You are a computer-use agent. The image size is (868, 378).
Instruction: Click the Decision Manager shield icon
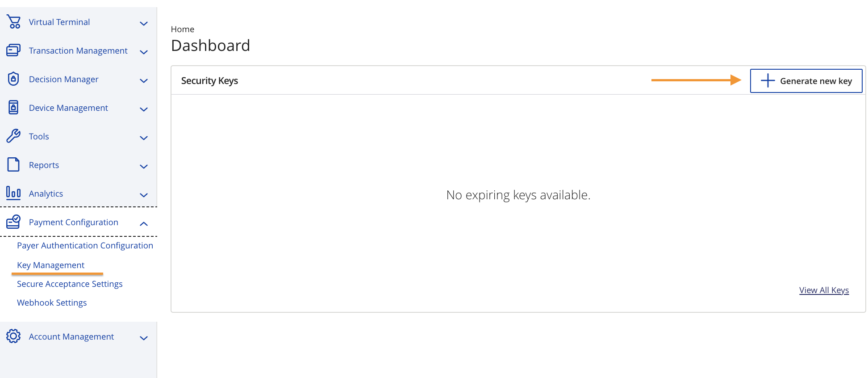point(13,79)
